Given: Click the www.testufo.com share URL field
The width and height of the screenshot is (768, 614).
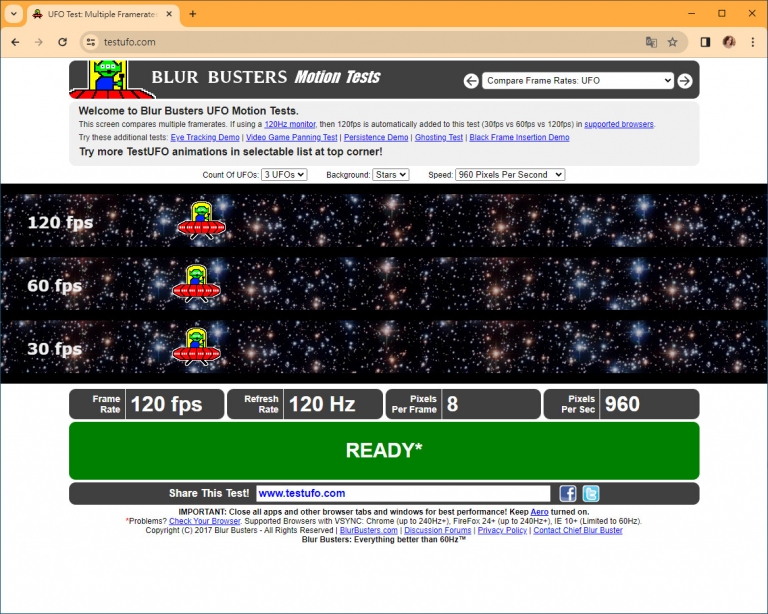Looking at the screenshot, I should point(403,494).
